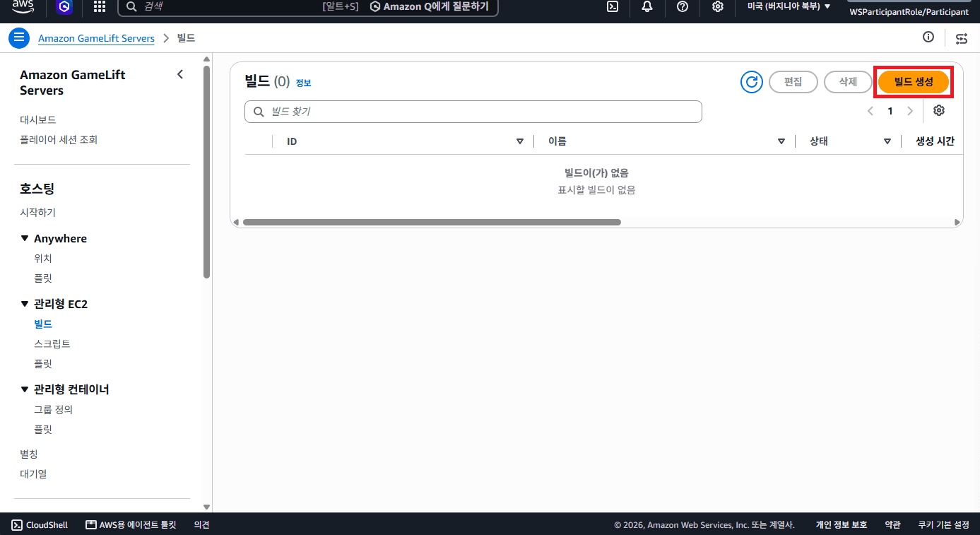Open 대시보드 in the sidebar
980x535 pixels.
point(38,120)
